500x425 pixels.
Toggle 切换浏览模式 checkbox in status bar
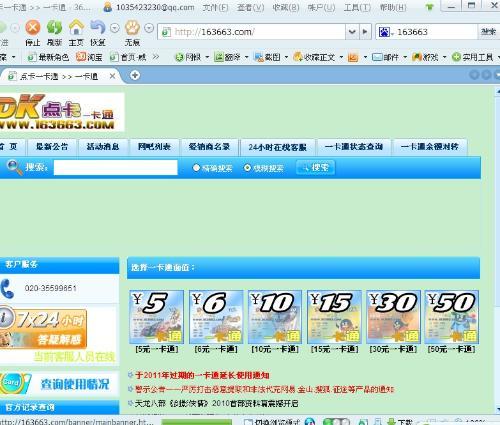point(248,422)
